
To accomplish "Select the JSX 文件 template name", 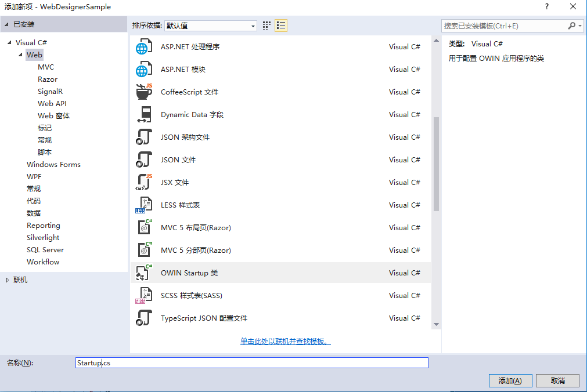I will pos(174,183).
